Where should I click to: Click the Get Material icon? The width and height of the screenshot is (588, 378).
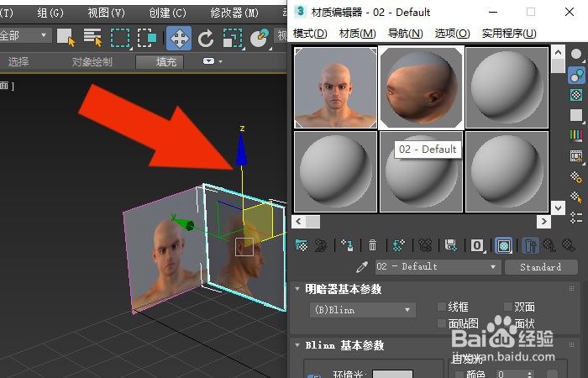(x=302, y=245)
